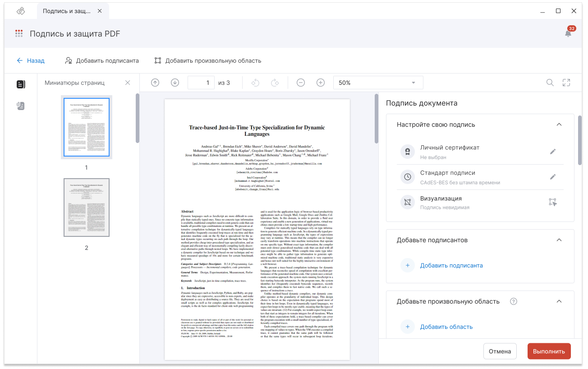The width and height of the screenshot is (588, 369).
Task: Collapse the Добавьте подписантов section
Action: click(559, 240)
